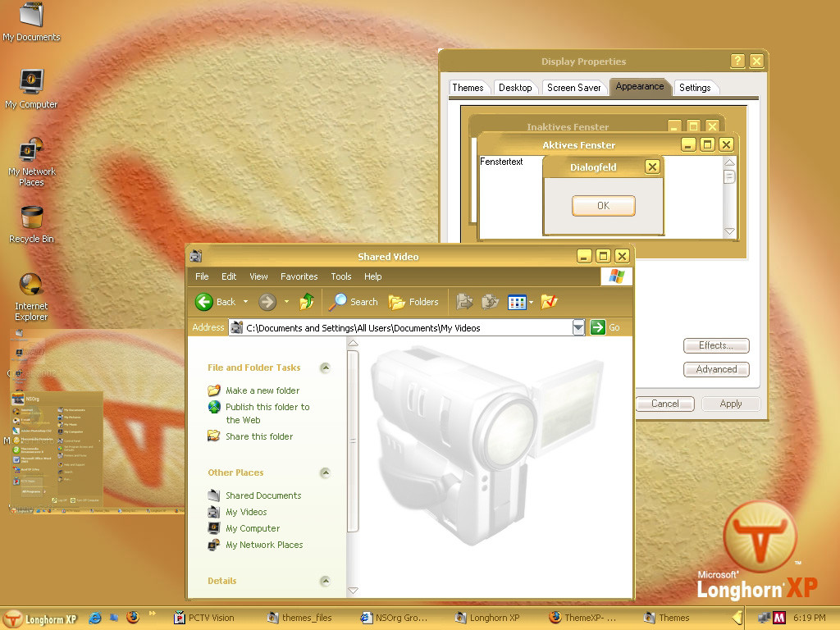Open My Network Places desktop icon
Screen dimensions: 840x630
click(x=31, y=162)
